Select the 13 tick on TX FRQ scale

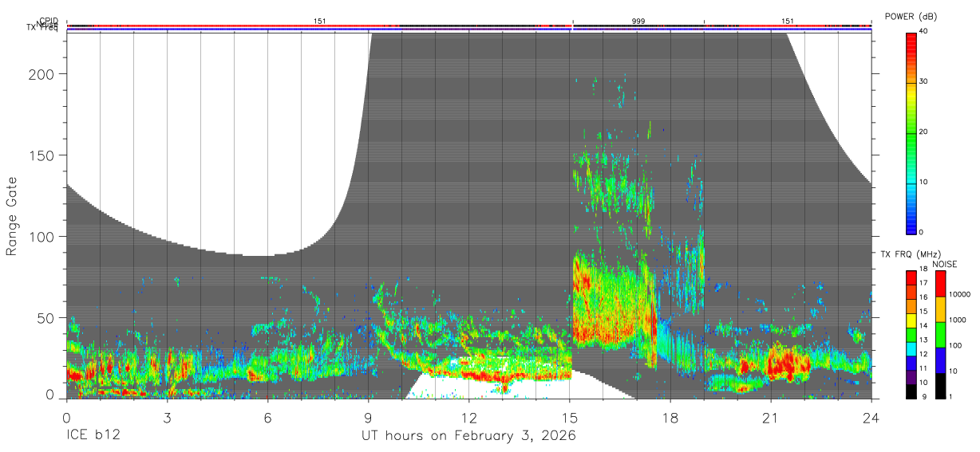click(923, 340)
